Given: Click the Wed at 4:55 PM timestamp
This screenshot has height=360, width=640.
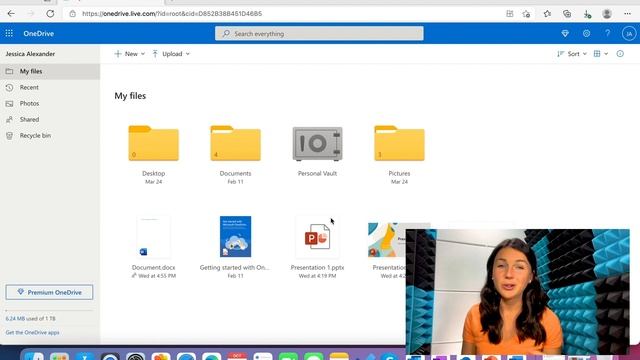Looking at the screenshot, I should tap(157, 276).
